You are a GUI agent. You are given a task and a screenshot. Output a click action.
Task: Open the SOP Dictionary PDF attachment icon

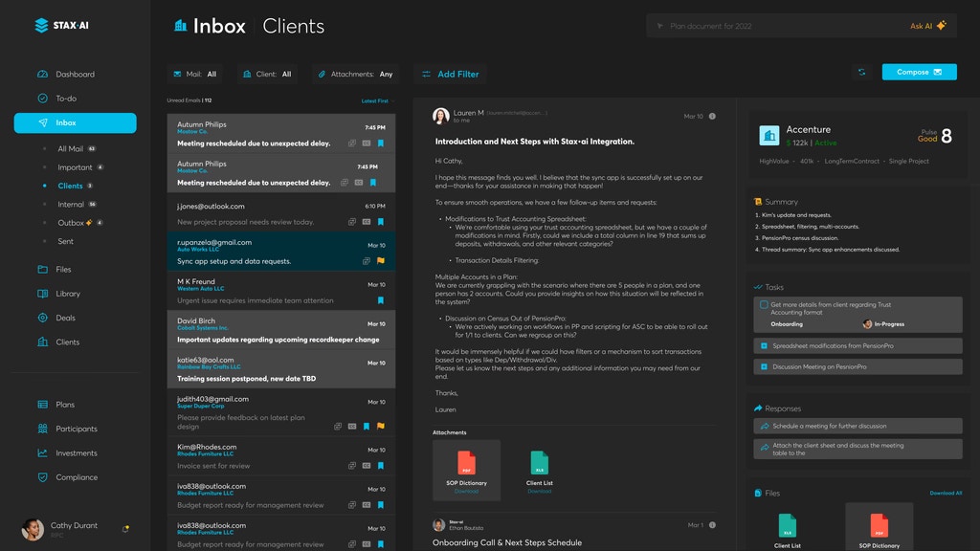pyautogui.click(x=466, y=462)
